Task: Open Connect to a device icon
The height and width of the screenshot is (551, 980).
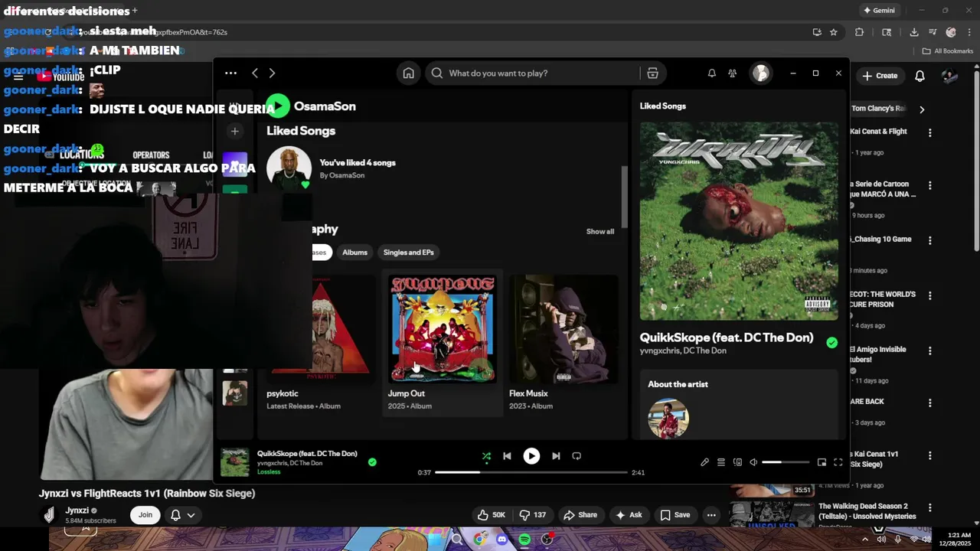Action: click(x=737, y=462)
